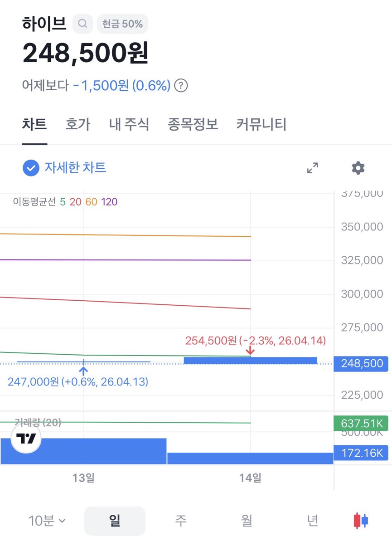Click the 275,000 price axis label
The image size is (392, 547).
point(362,327)
